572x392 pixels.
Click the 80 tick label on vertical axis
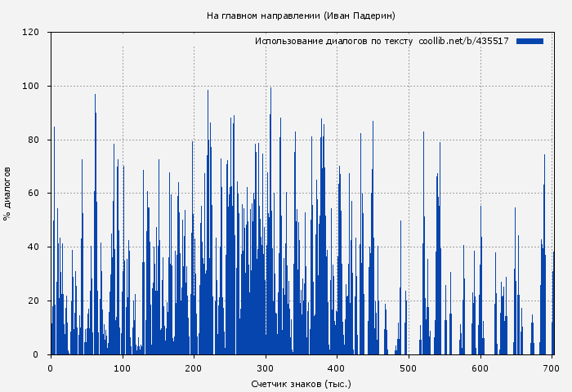[x=34, y=140]
